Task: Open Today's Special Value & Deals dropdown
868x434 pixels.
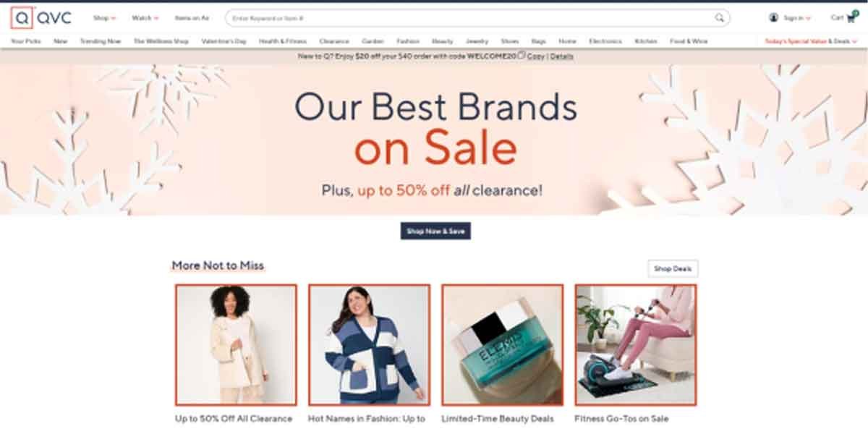Action: [x=811, y=41]
